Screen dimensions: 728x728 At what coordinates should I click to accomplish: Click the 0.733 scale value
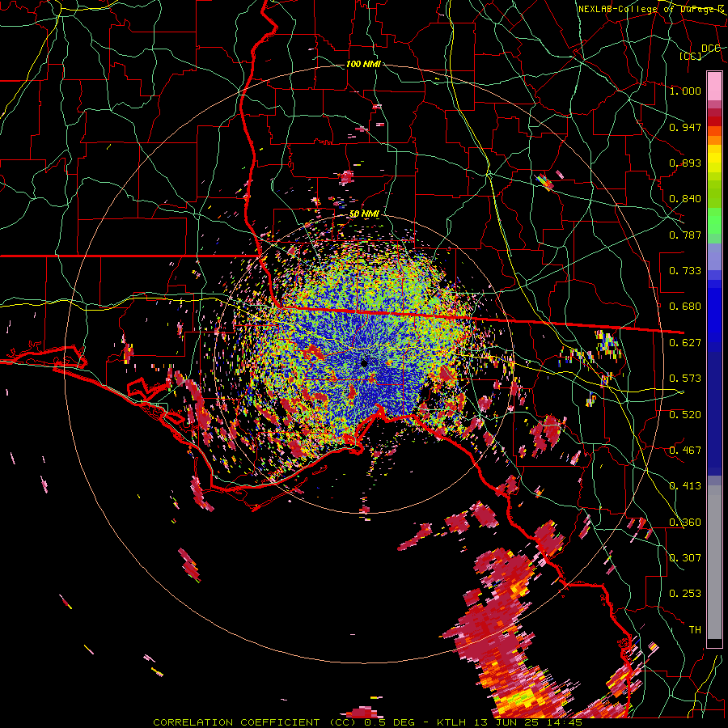tap(685, 271)
